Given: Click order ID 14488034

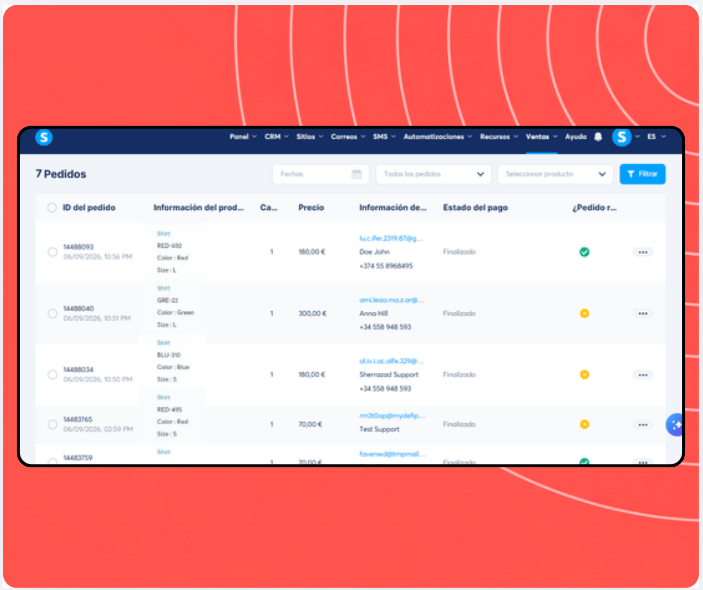Looking at the screenshot, I should (78, 369).
